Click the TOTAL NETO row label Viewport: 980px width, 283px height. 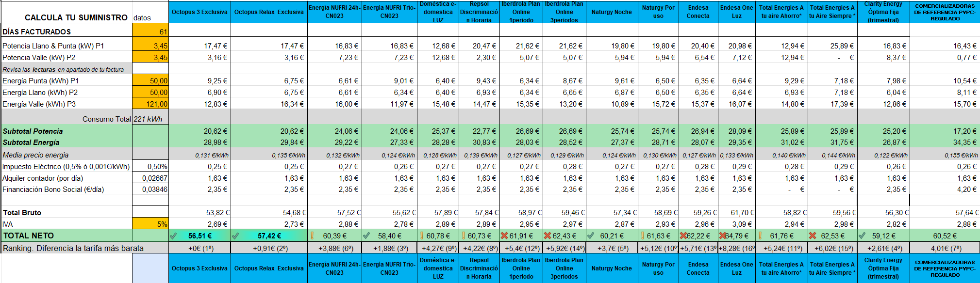(x=29, y=236)
